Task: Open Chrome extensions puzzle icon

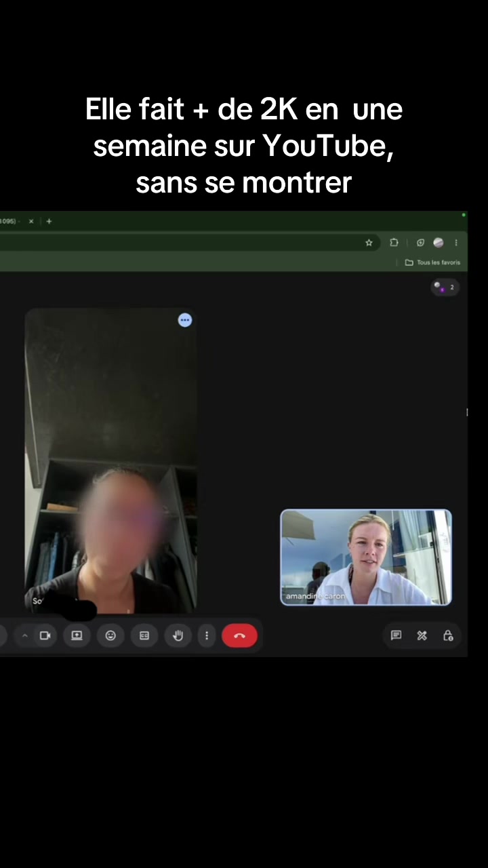Action: 394,243
